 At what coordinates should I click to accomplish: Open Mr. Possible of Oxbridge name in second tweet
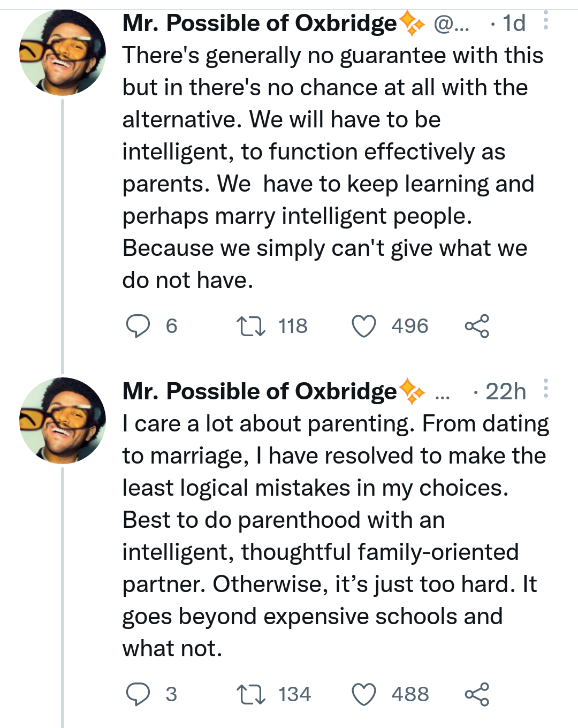coord(260,391)
